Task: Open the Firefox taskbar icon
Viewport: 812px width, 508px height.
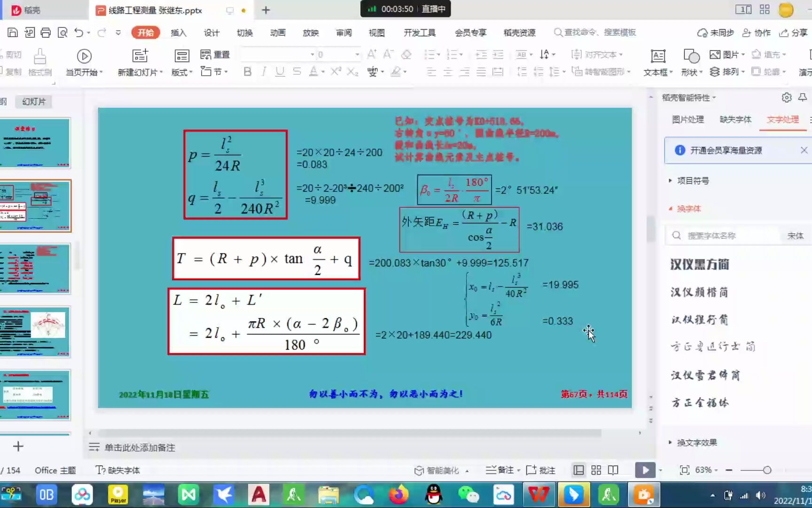Action: coord(398,495)
